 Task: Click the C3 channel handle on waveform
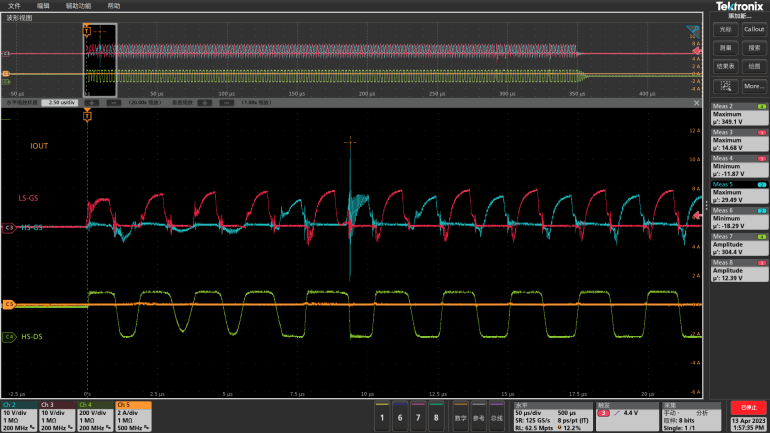(x=8, y=227)
